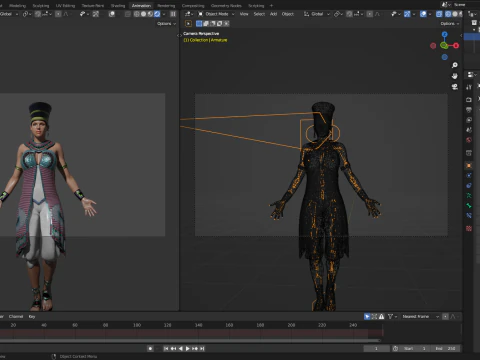Open the Texture properties tab
This screenshot has width=480, height=360.
coord(469,228)
